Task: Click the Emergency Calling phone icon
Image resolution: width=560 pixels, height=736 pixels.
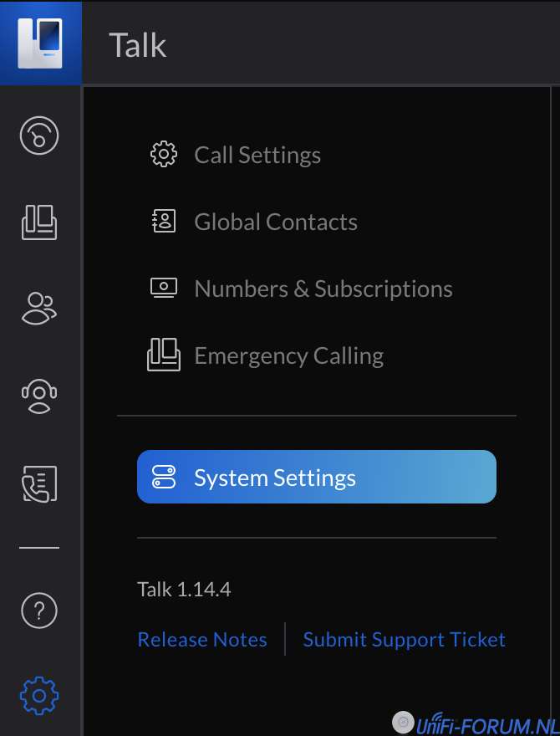Action: (x=164, y=355)
